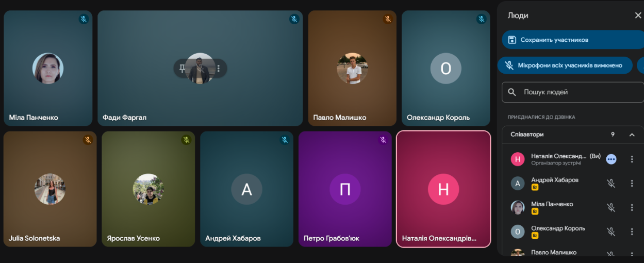The height and width of the screenshot is (263, 644).
Task: Click search magnifier icon in people panel
Action: [x=512, y=92]
